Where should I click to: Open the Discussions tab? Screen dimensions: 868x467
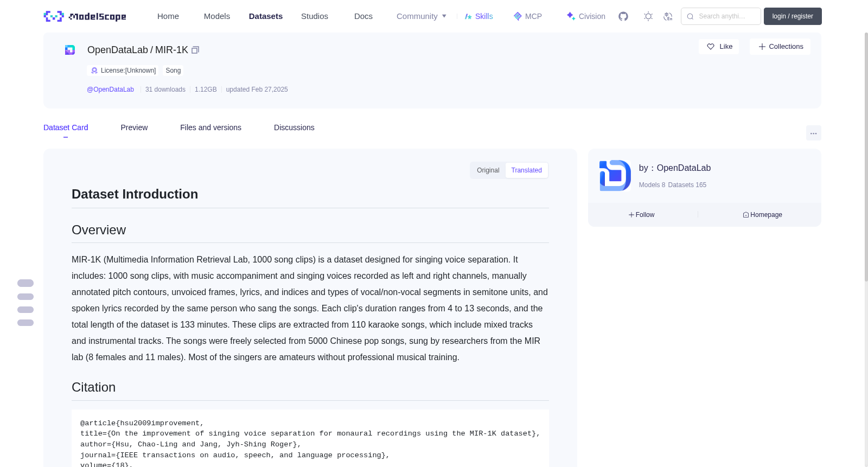(x=294, y=127)
